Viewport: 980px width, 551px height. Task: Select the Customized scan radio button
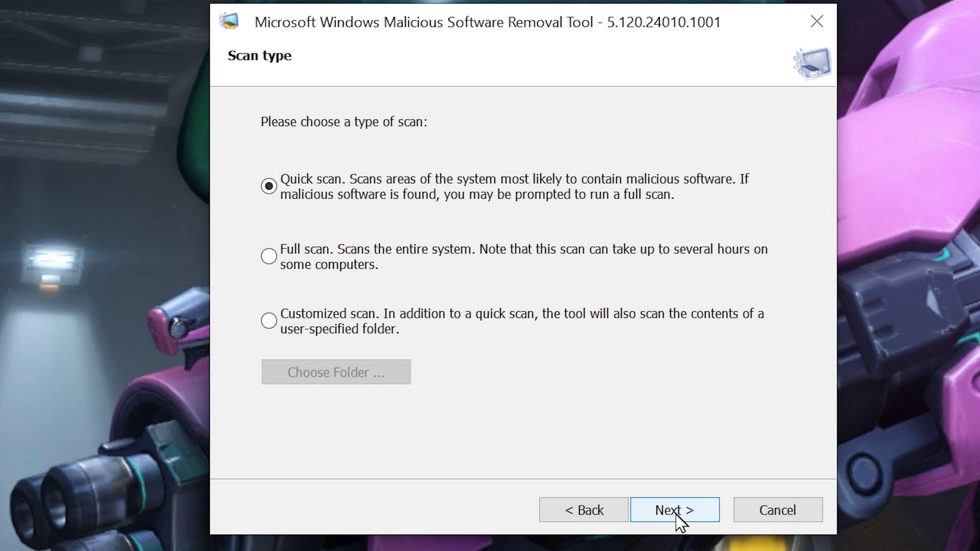point(268,321)
